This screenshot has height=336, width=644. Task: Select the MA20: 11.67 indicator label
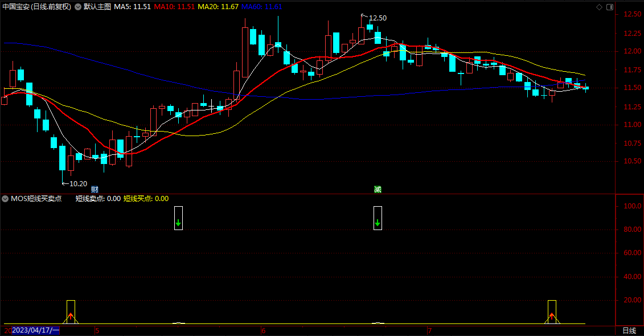click(218, 7)
